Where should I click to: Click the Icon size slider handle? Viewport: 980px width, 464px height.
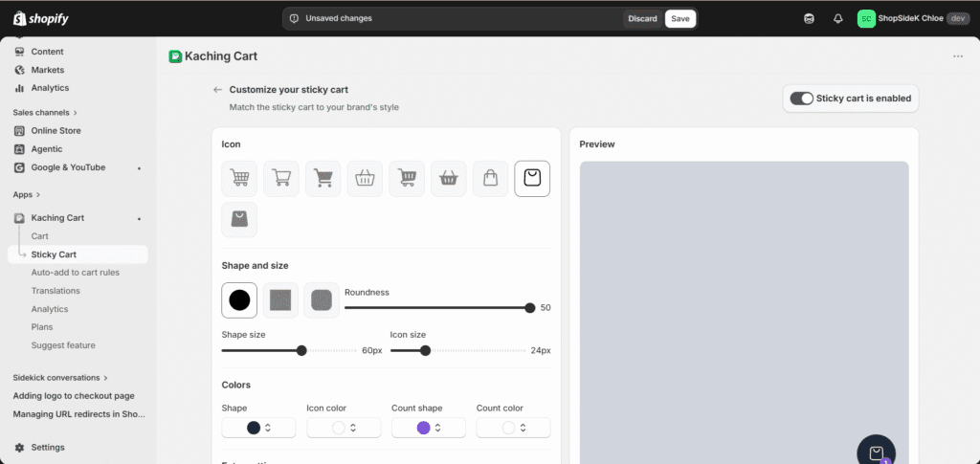coord(426,350)
